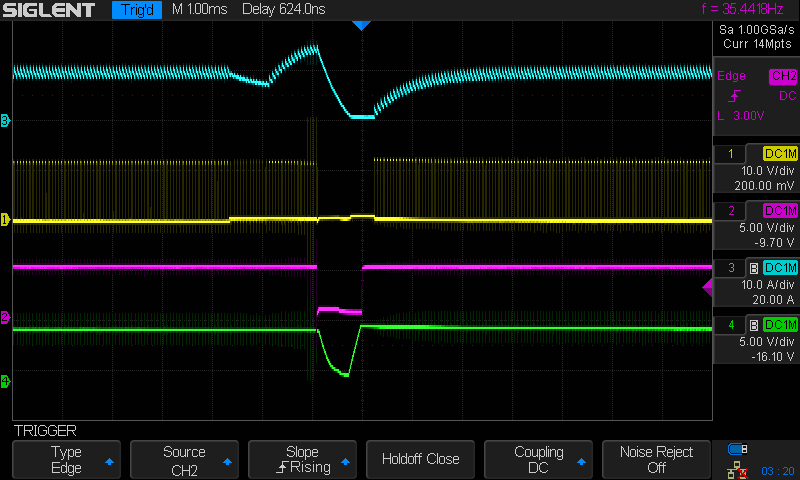Open channel 3 tab labeled 3
This screenshot has height=480, width=800.
point(731,268)
